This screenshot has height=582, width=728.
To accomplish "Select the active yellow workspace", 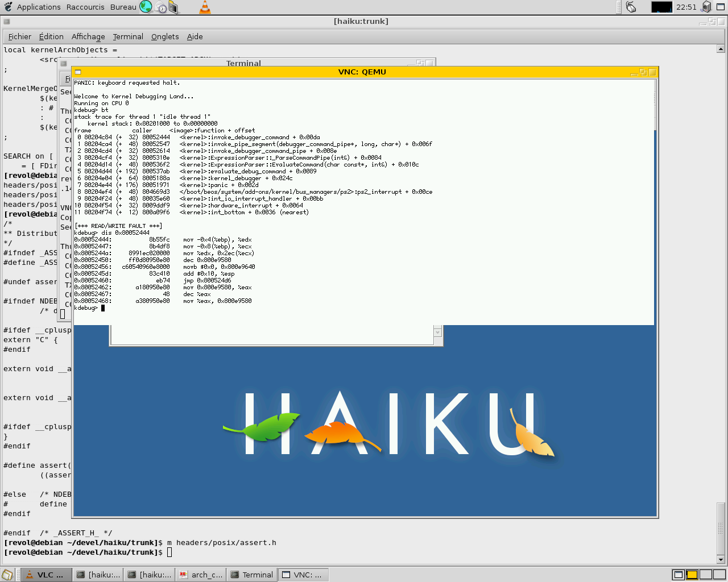I will [x=692, y=575].
